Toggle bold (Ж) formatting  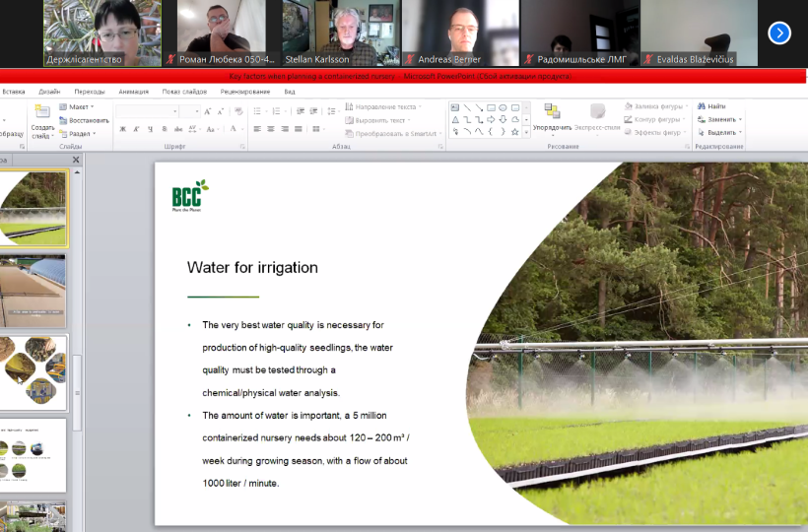click(x=122, y=129)
